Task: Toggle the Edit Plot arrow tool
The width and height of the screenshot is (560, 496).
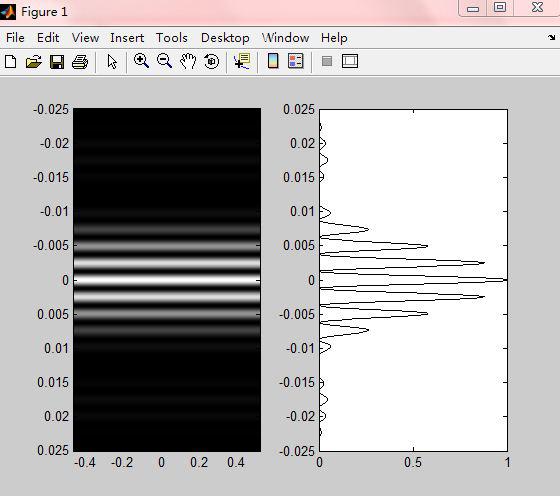Action: click(112, 61)
